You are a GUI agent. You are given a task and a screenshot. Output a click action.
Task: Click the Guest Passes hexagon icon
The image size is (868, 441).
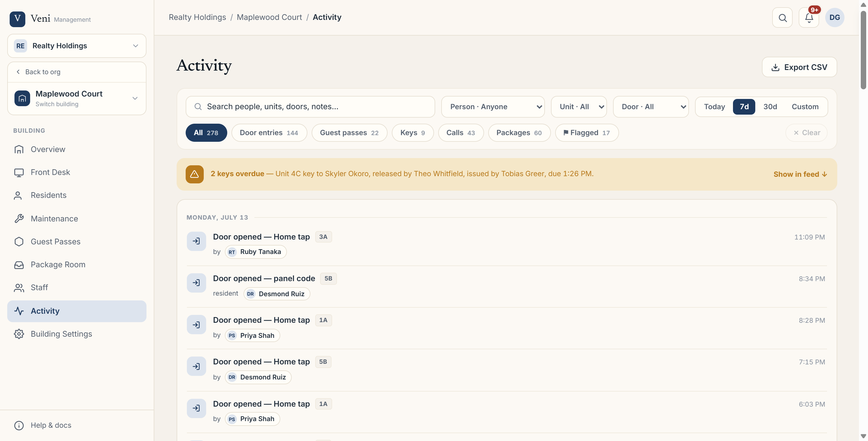[x=19, y=241]
